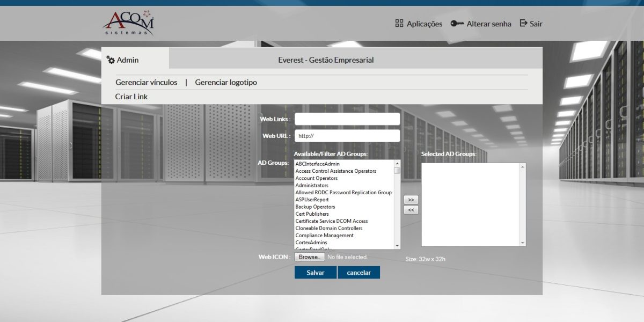
Task: Click the Browse button for Web ICON
Action: 309,257
